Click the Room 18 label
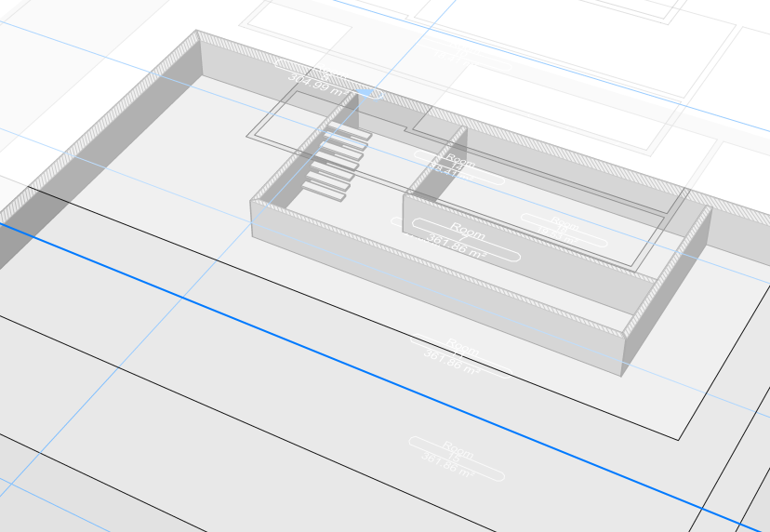Image resolution: width=770 pixels, height=532 pixels. (458, 166)
